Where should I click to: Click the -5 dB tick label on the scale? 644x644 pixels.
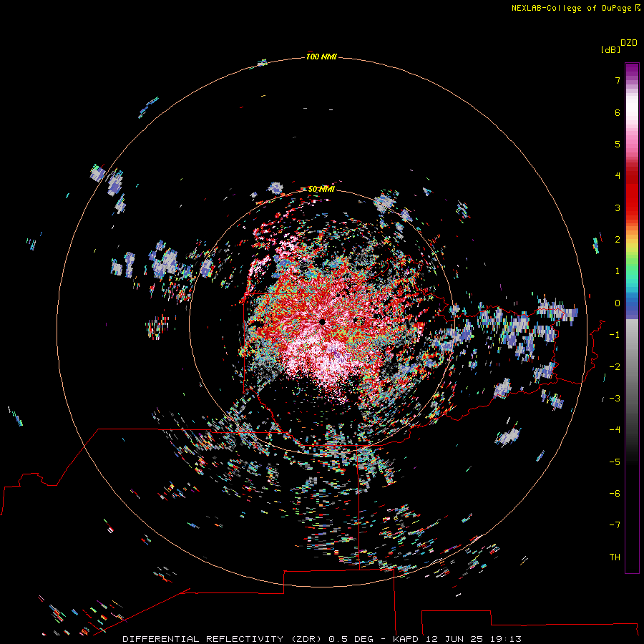tap(615, 462)
